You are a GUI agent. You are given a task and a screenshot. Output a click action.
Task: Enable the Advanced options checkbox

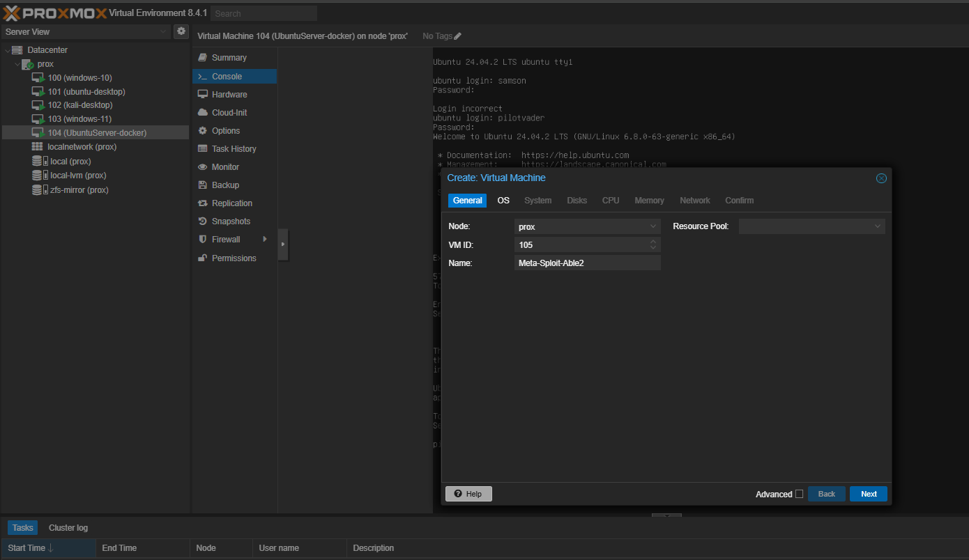pyautogui.click(x=798, y=494)
